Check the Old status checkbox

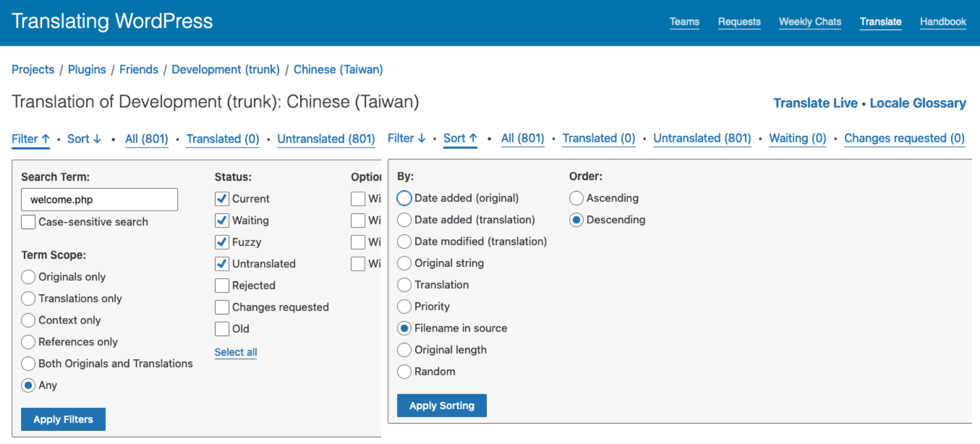(x=222, y=329)
